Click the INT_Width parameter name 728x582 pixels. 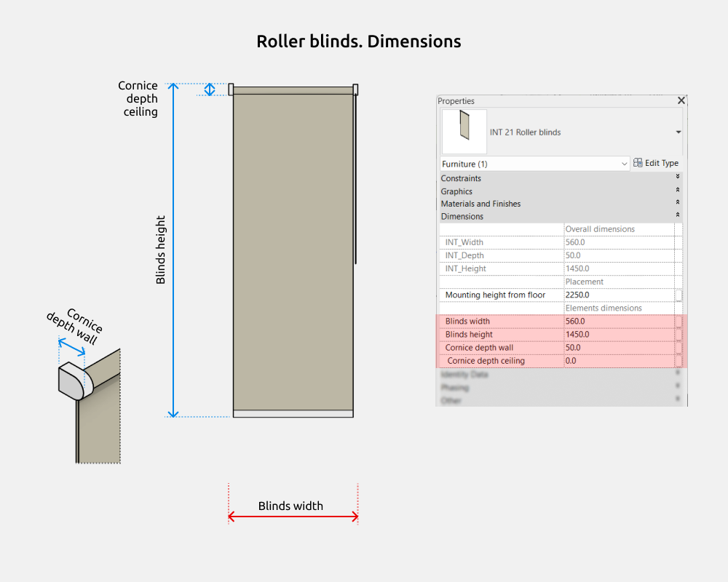click(x=464, y=242)
